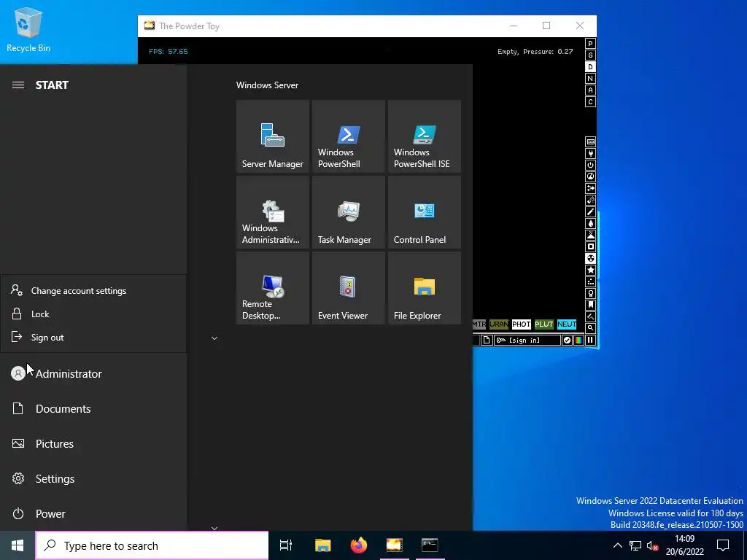
Task: Open the Powered Materials power-symbol category
Action: 590,165
